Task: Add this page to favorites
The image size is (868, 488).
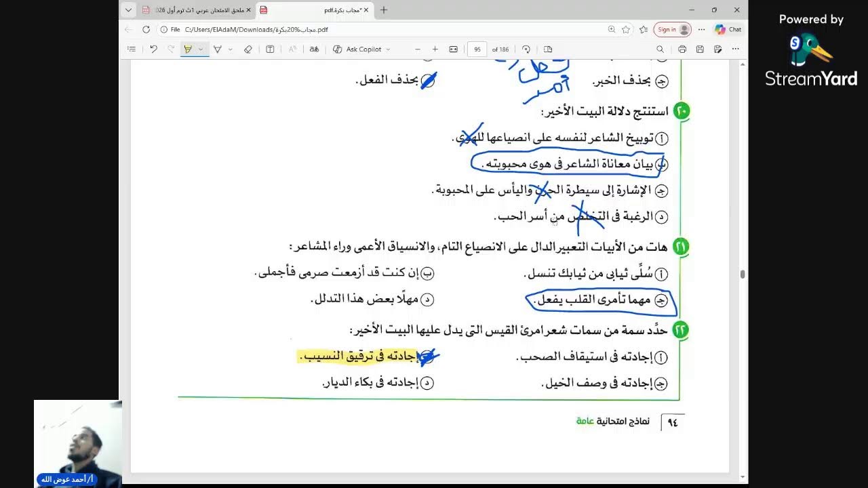Action: pyautogui.click(x=626, y=30)
